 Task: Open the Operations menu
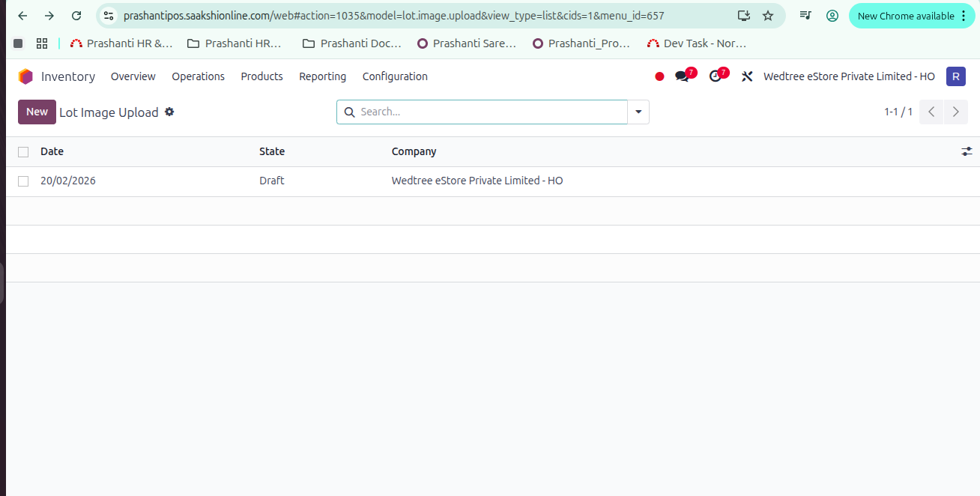click(198, 76)
